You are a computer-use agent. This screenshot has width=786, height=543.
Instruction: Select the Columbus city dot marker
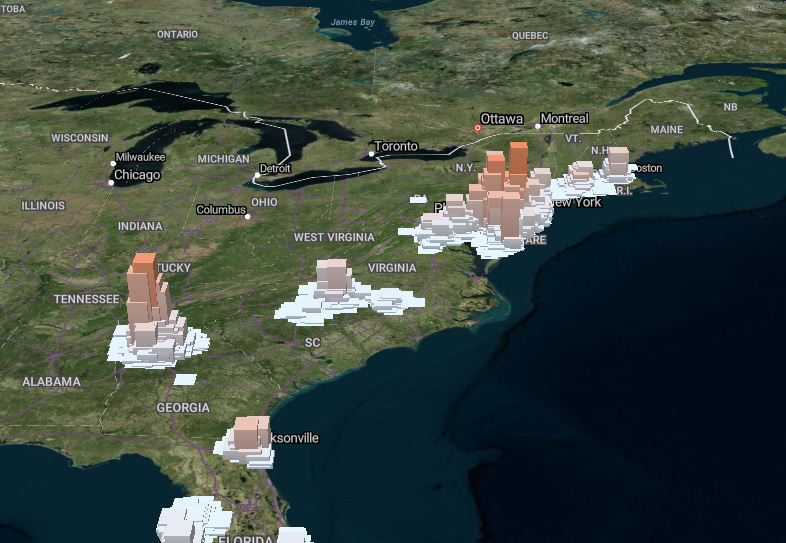pyautogui.click(x=248, y=216)
